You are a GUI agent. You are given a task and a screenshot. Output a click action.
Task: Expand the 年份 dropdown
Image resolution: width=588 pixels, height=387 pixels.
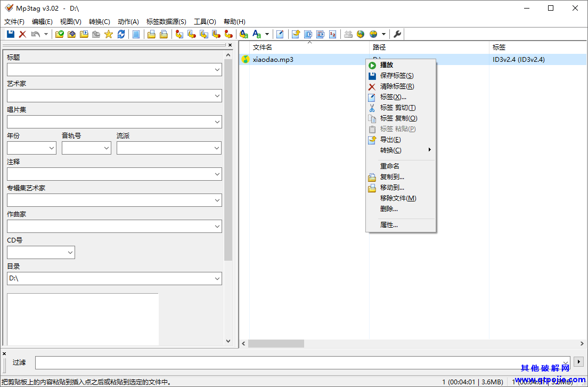52,148
